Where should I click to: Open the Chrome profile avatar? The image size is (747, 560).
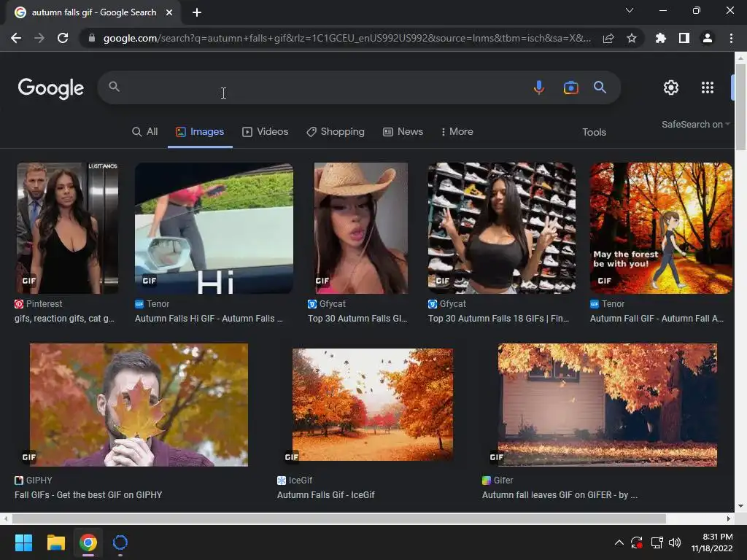(708, 38)
